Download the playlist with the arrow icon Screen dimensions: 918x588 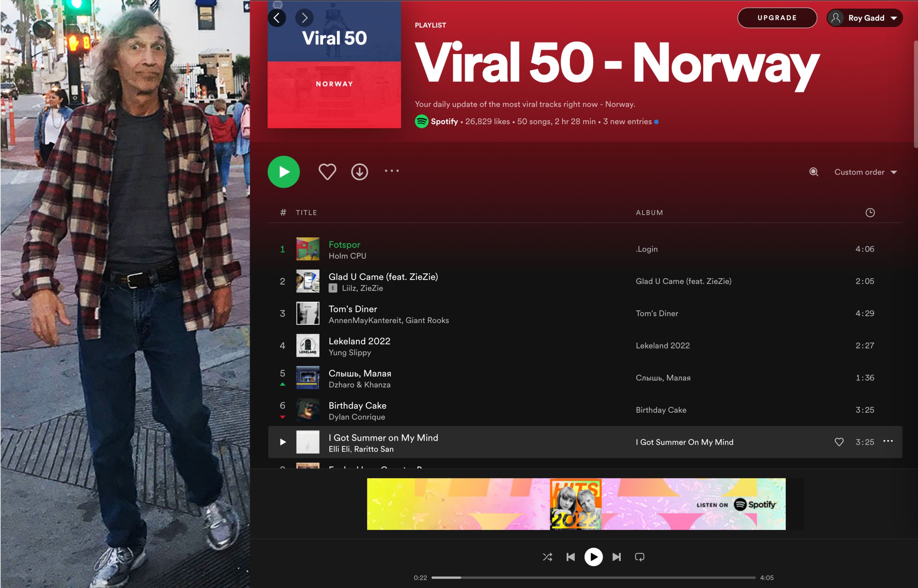tap(359, 172)
